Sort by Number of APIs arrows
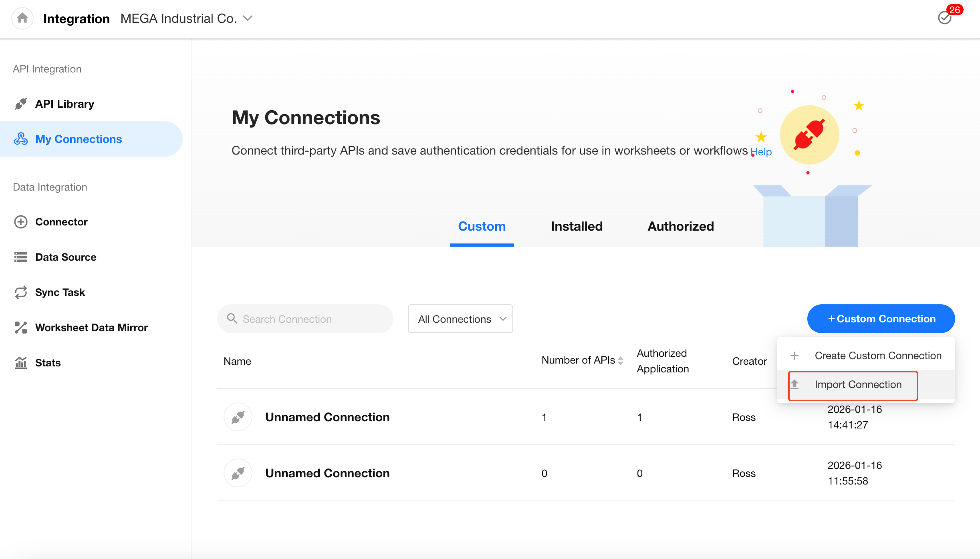This screenshot has height=559, width=980. pos(621,360)
